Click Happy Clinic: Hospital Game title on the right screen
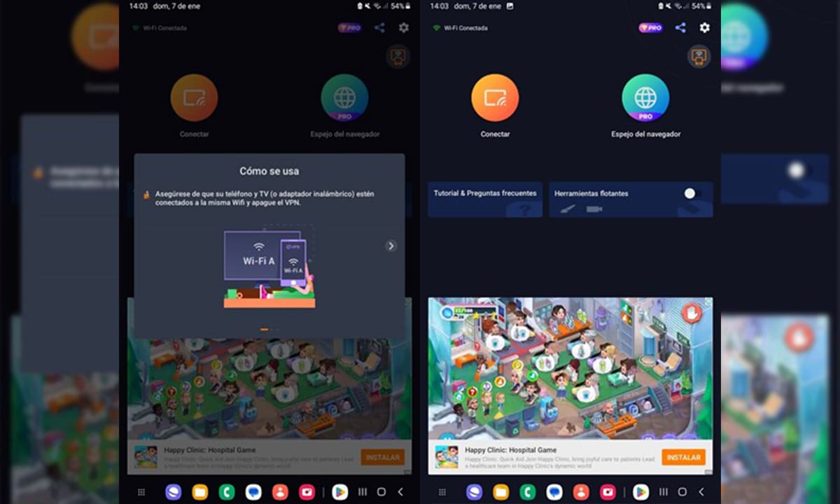 (x=511, y=450)
